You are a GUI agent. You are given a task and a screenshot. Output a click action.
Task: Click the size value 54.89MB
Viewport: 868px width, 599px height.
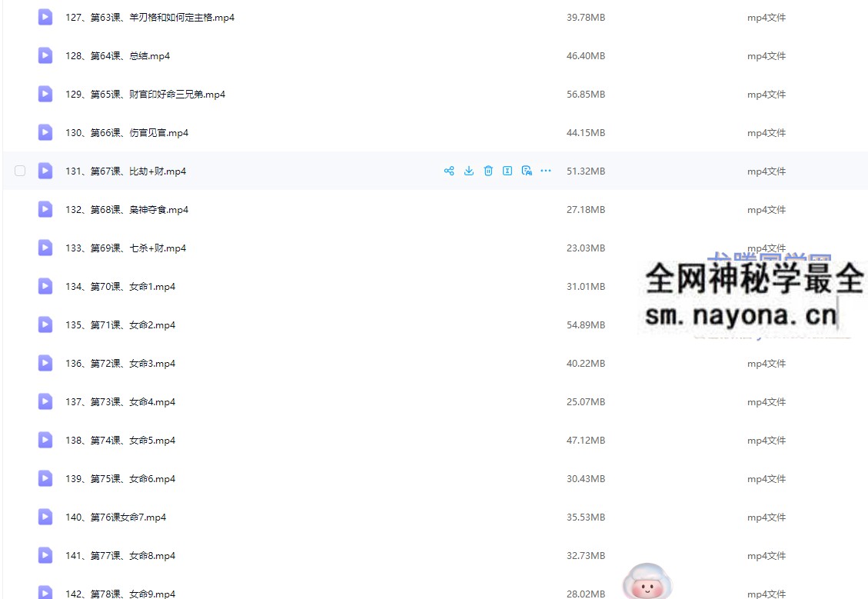586,325
